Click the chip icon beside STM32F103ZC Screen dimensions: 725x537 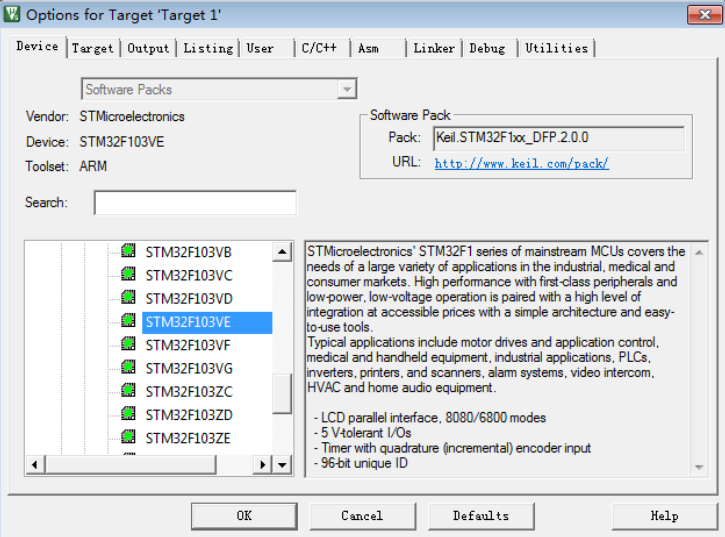128,390
